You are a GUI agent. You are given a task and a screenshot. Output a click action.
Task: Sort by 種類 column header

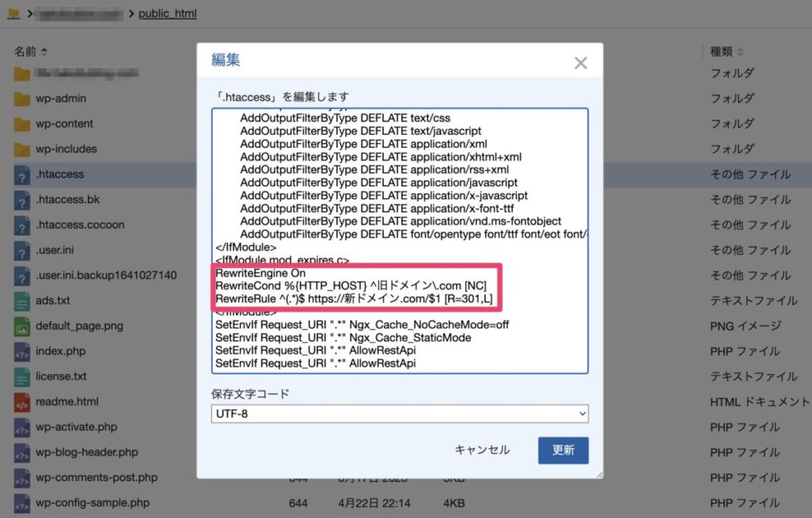pos(726,52)
